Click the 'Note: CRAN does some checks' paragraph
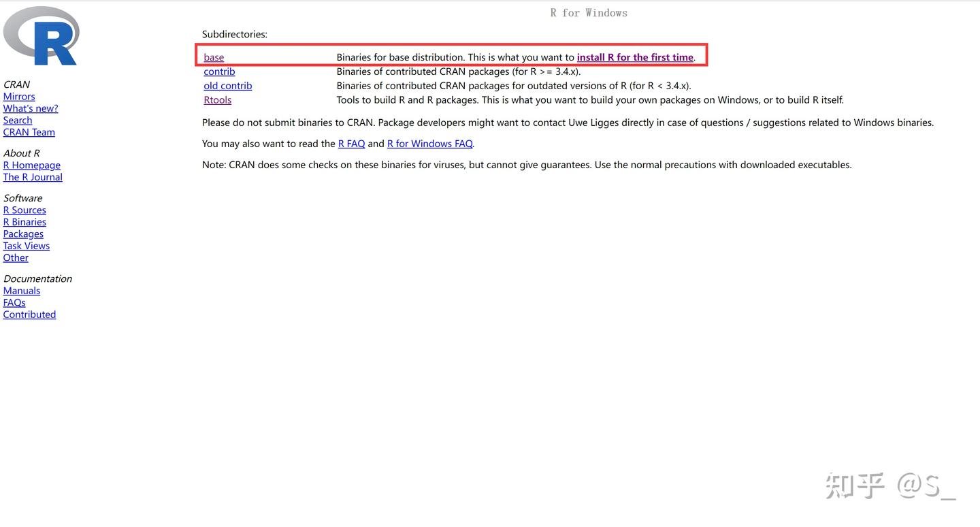 coord(527,165)
